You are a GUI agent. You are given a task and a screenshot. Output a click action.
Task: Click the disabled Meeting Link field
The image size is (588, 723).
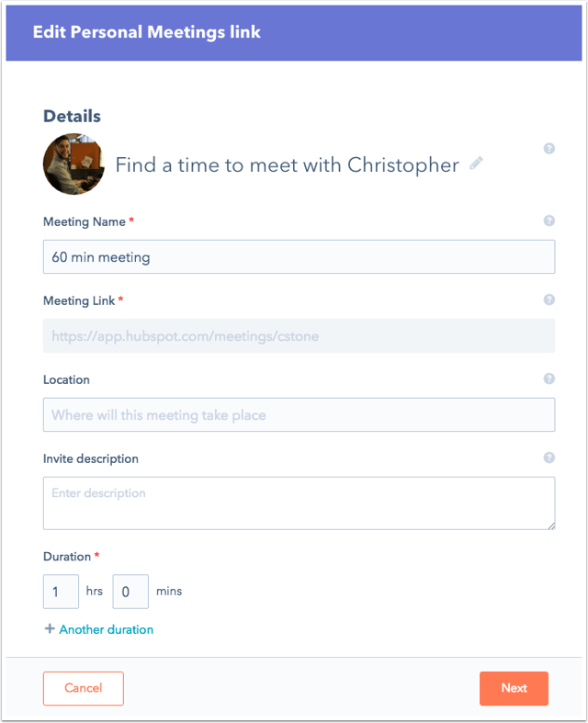[299, 335]
